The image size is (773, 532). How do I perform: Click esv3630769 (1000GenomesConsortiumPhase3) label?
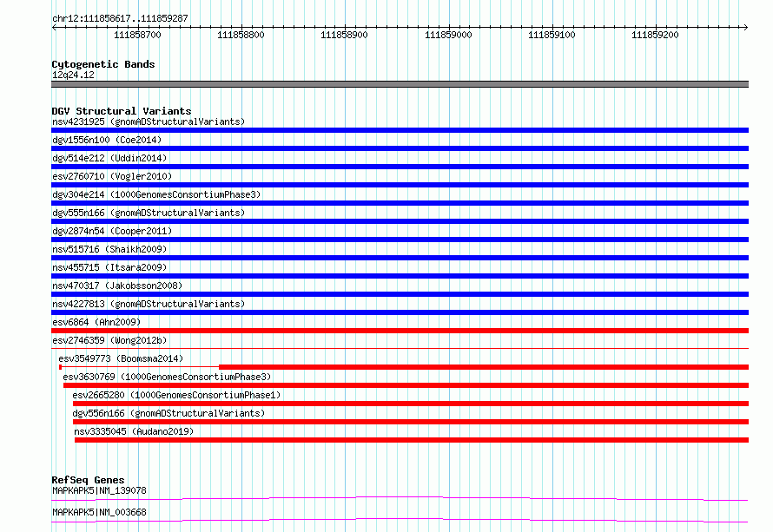[x=167, y=377]
